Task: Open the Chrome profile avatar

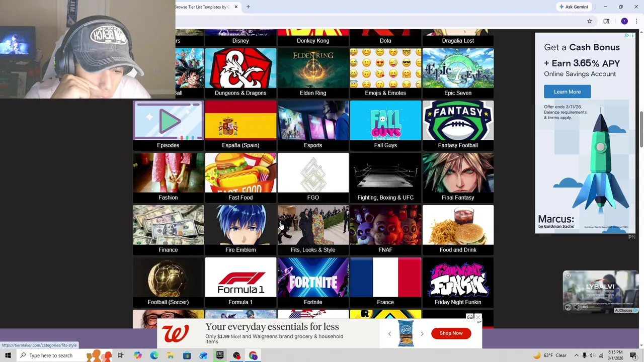Action: [624, 21]
